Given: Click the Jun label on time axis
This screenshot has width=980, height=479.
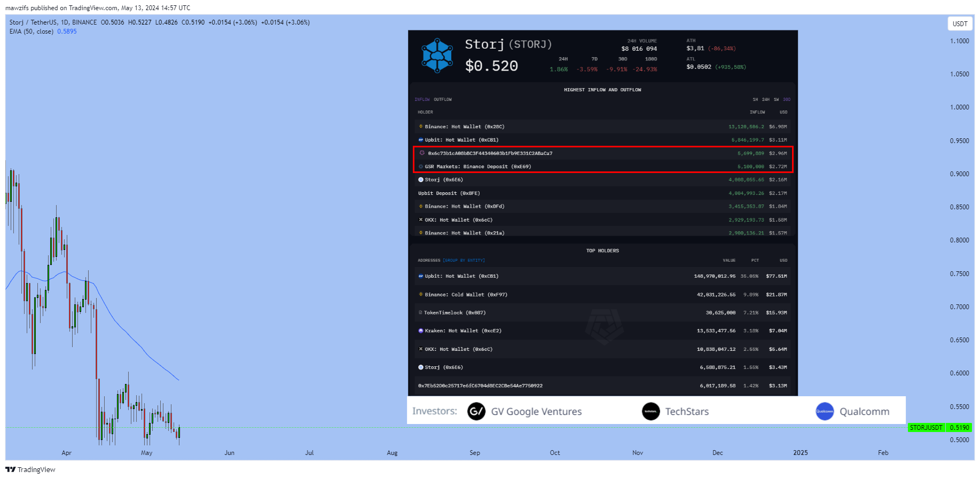Looking at the screenshot, I should click(229, 453).
